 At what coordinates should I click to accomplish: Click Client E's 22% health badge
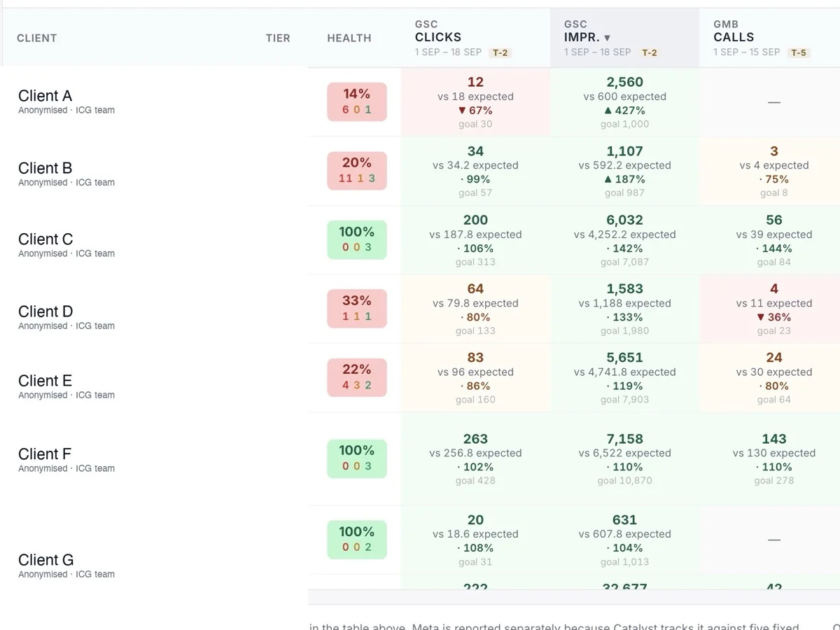[x=357, y=377]
